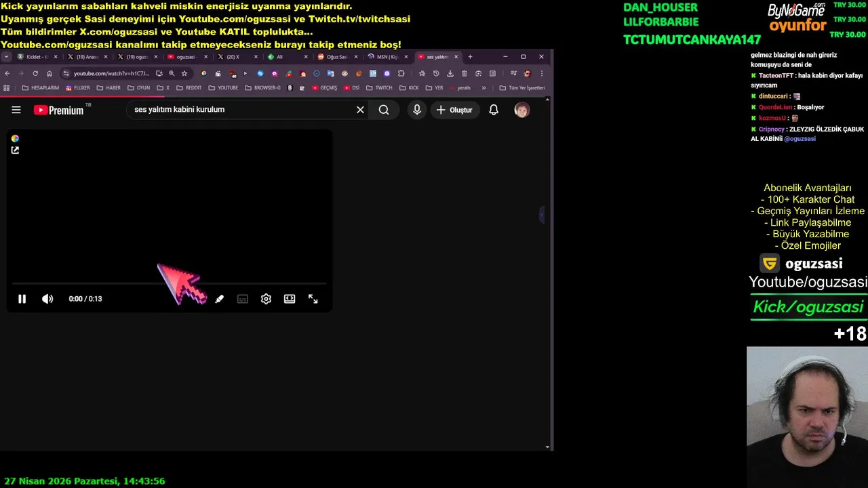Pause the video with the pause button

(22, 299)
